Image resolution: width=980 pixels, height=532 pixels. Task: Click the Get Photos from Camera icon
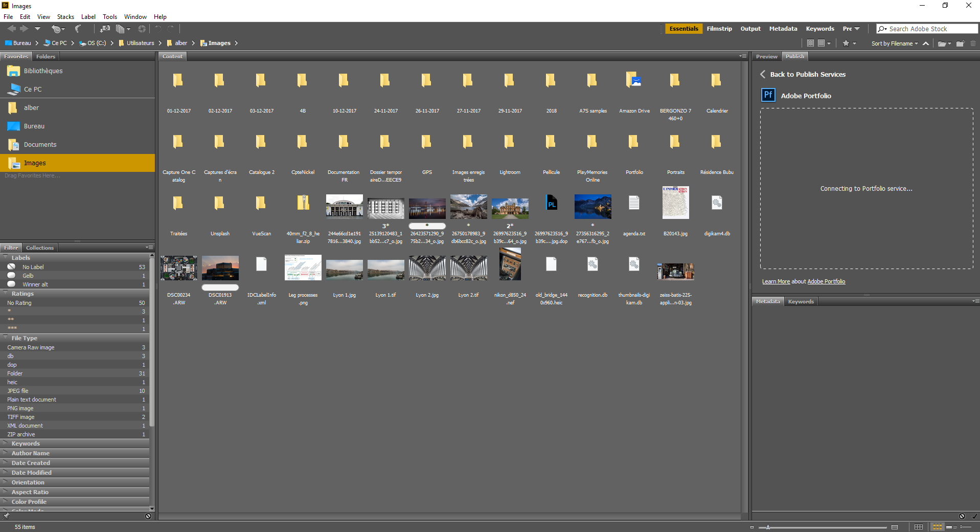click(x=104, y=29)
